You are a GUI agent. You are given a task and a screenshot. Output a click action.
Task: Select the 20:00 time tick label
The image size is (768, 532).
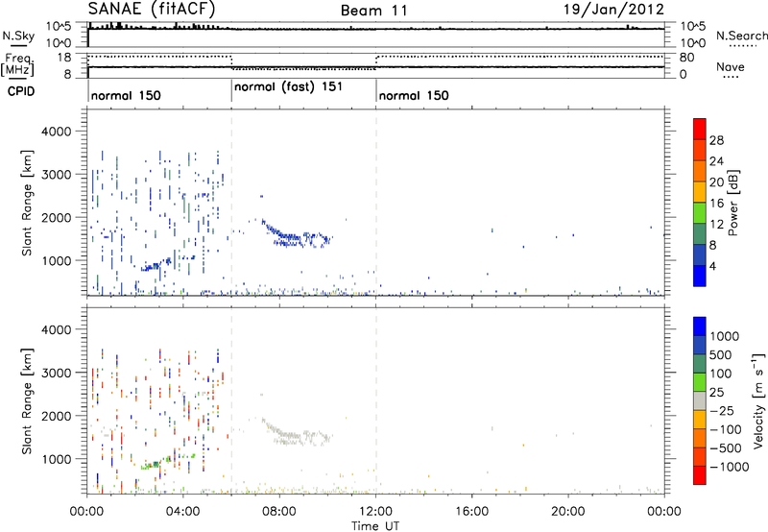click(568, 512)
